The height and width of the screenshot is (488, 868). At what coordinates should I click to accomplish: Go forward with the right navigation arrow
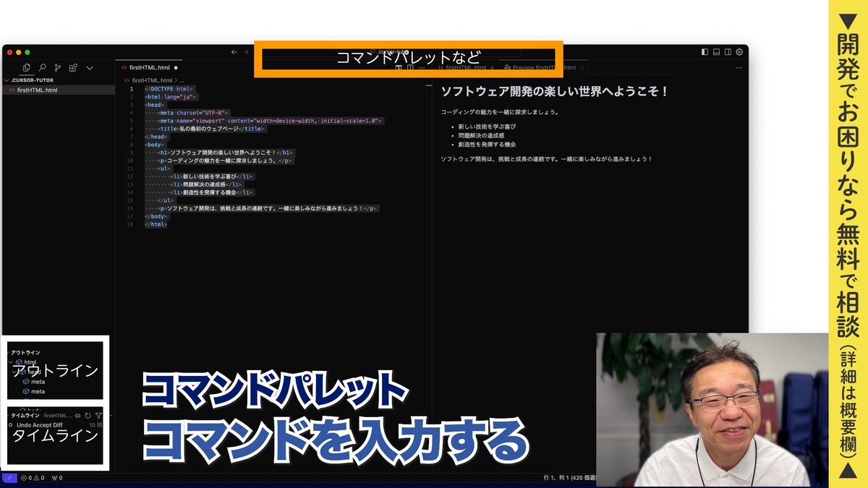[x=246, y=52]
